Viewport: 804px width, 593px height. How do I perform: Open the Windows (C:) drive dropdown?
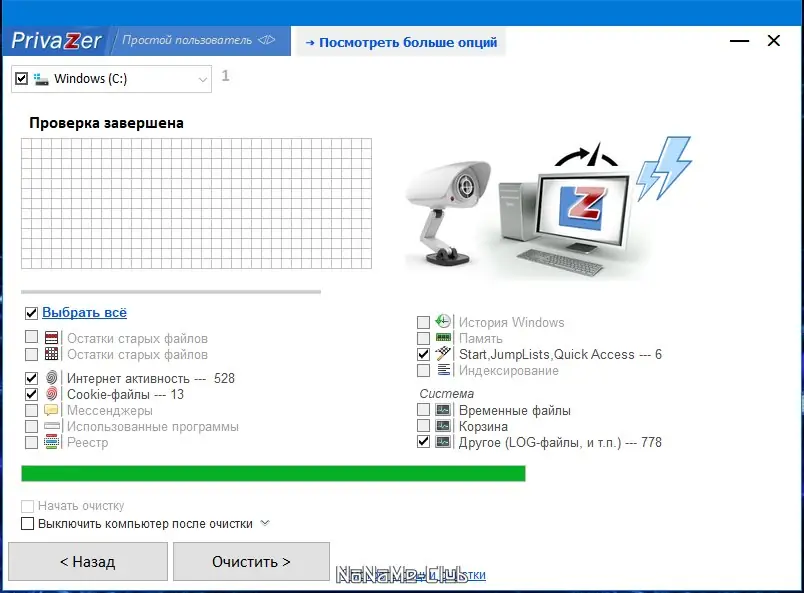203,80
